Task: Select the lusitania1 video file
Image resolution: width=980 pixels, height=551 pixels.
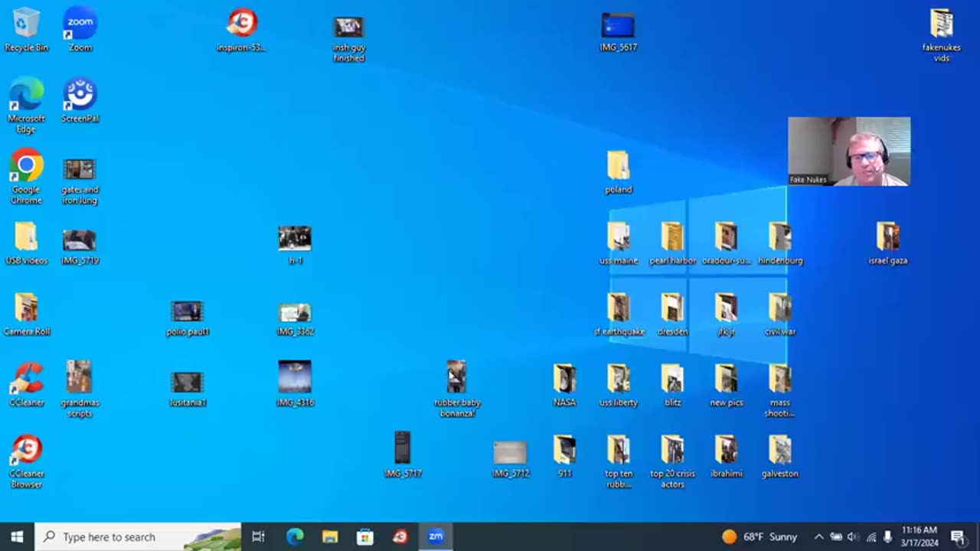Action: [x=188, y=389]
